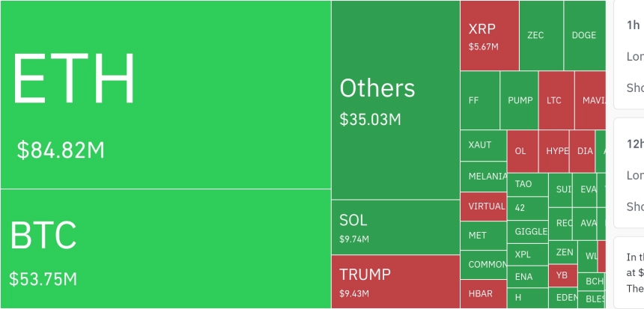Select the HBAR tile
This screenshot has width=644, height=309.
[x=483, y=294]
